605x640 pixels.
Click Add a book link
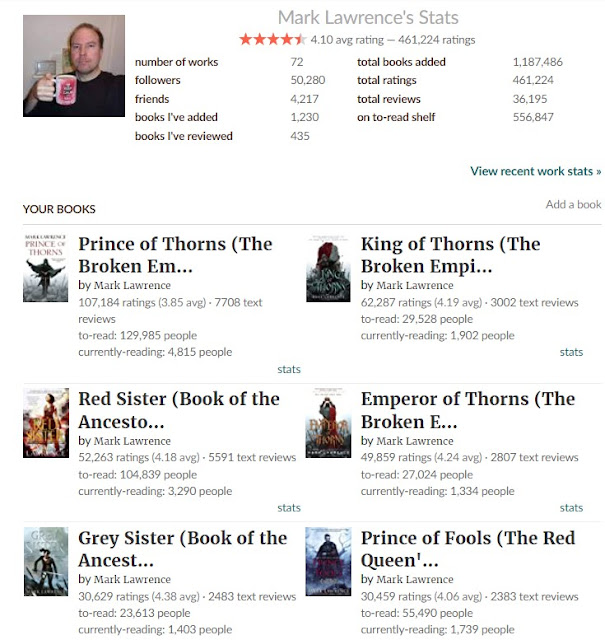coord(573,204)
